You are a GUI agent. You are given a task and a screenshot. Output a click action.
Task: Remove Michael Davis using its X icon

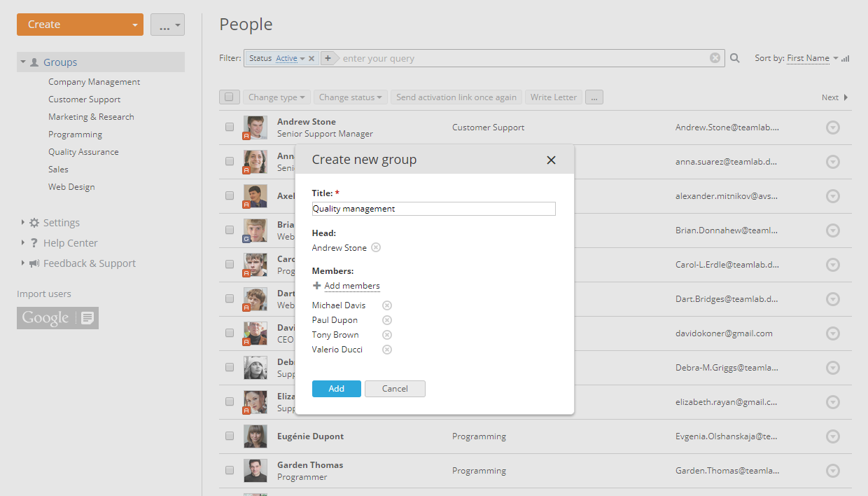(386, 305)
